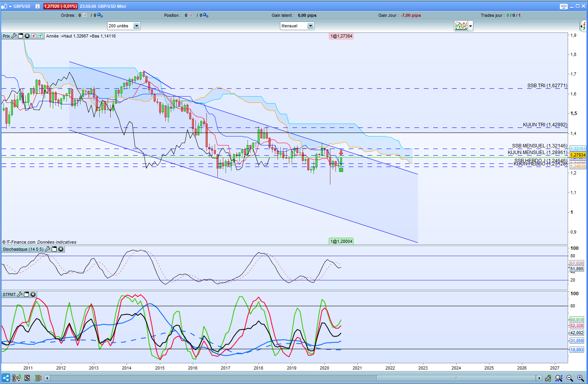Click the red arrow order marker on chart
Viewport: 588px width, 384px height.
[341, 153]
